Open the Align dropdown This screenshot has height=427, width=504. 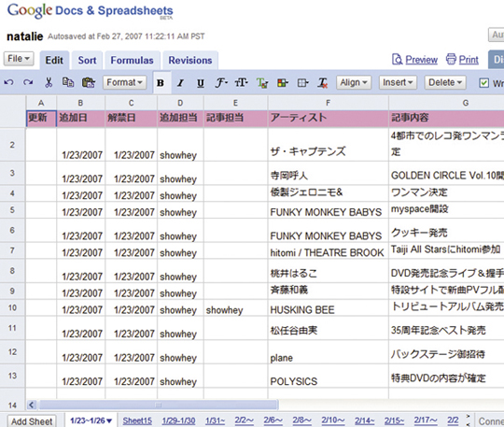(x=354, y=83)
